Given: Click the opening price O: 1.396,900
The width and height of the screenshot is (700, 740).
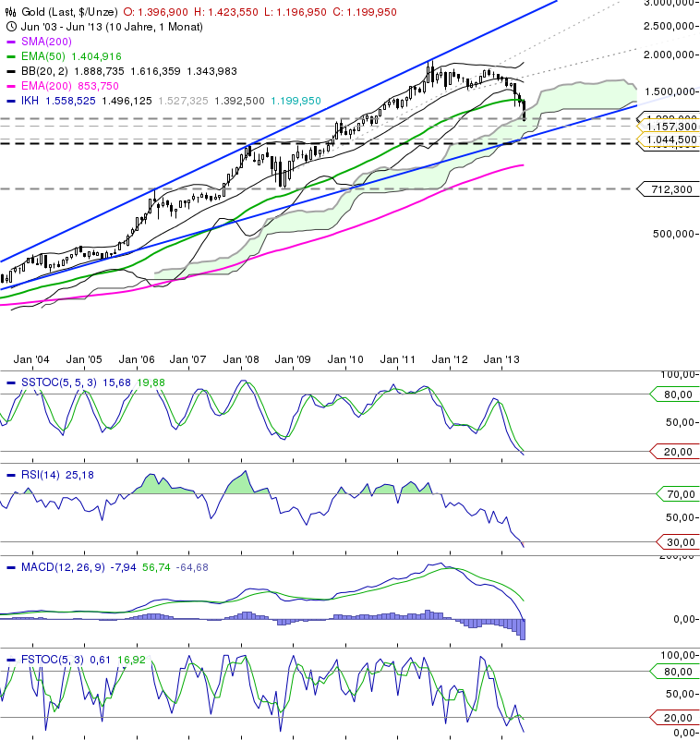Looking at the screenshot, I should click(156, 12).
